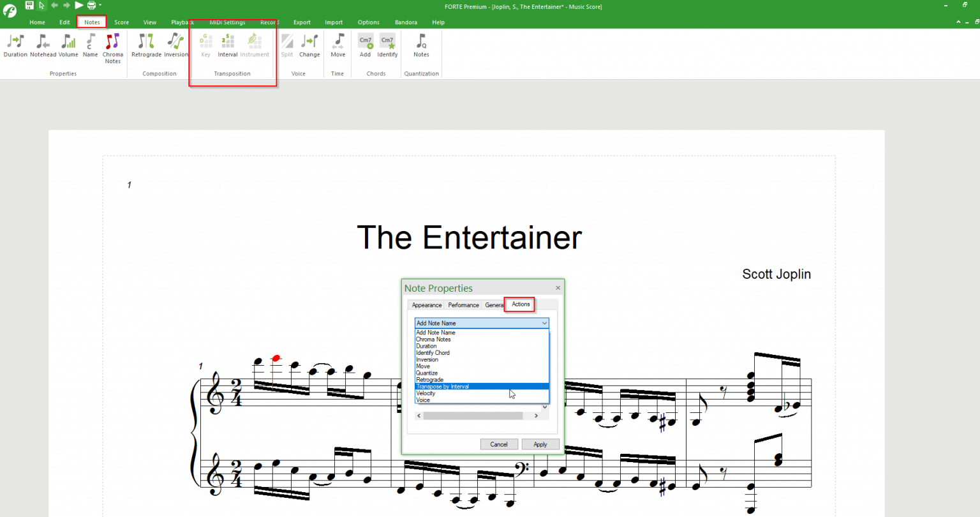Add a chord with Cm7 Add
The height and width of the screenshot is (517, 980).
tap(365, 45)
